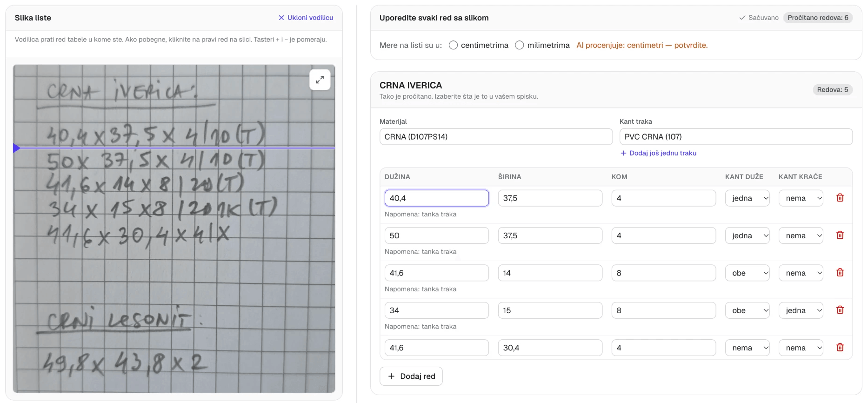This screenshot has width=868, height=403.
Task: Click Ukloni vodilicu to remove guide
Action: (x=306, y=18)
